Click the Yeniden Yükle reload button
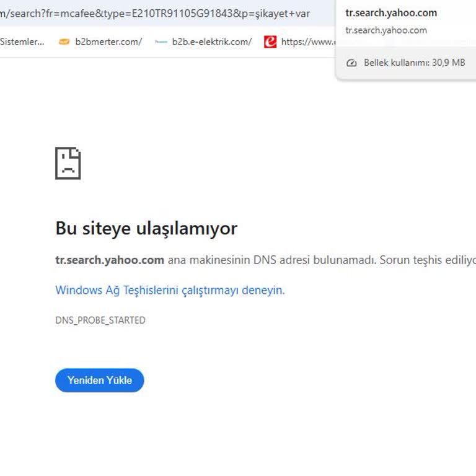Image resolution: width=476 pixels, height=476 pixels. [100, 380]
